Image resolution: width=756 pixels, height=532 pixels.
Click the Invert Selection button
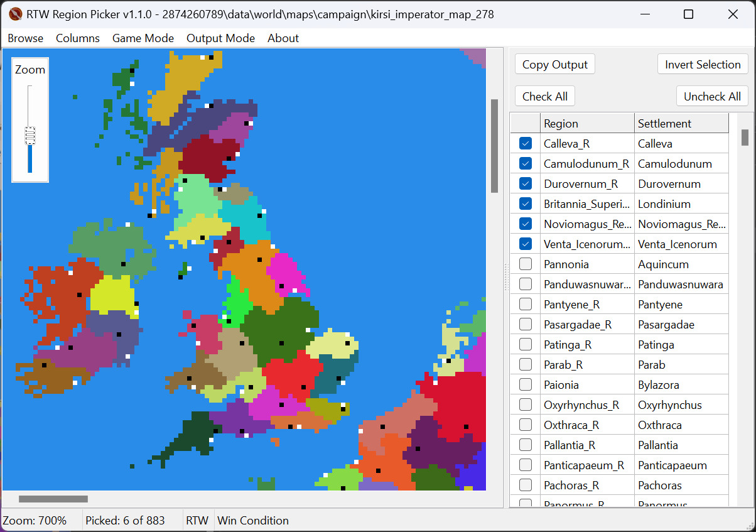(x=703, y=65)
